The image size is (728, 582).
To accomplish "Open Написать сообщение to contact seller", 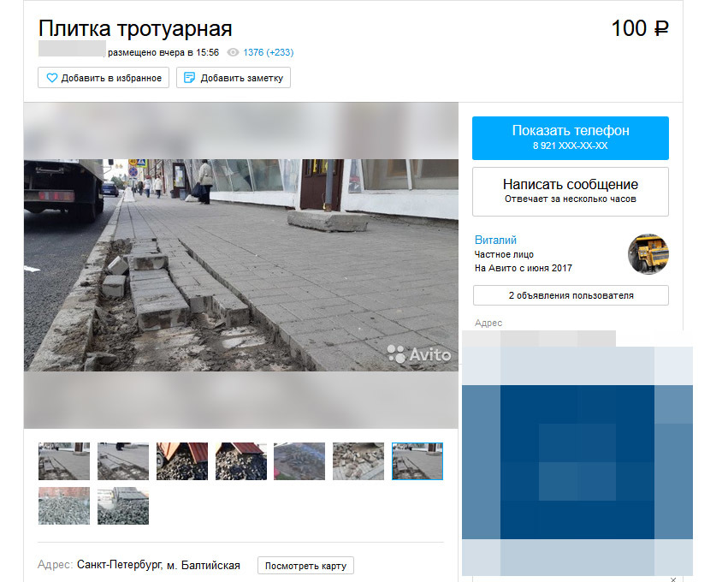I will click(x=570, y=191).
